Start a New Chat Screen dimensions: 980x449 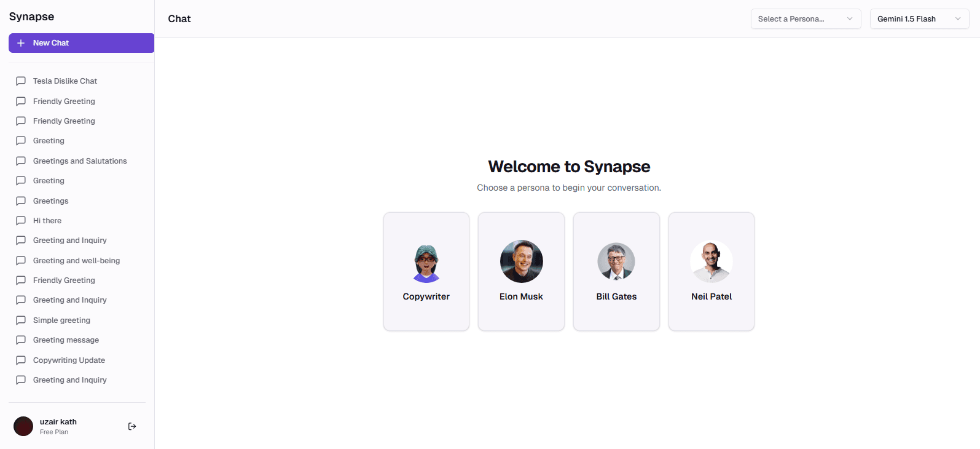tap(81, 43)
